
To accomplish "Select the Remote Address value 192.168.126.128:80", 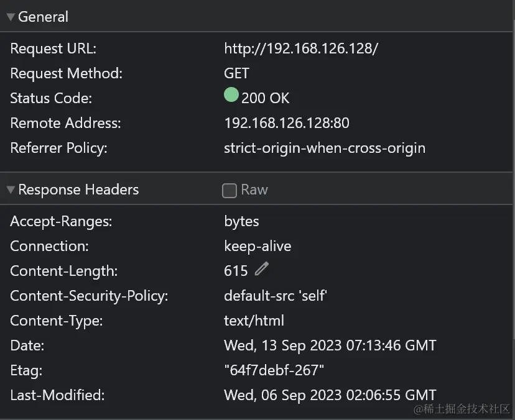I will pos(287,123).
